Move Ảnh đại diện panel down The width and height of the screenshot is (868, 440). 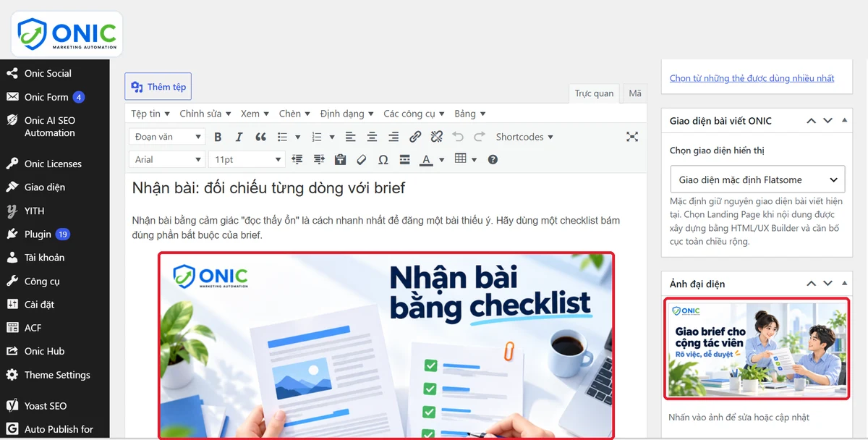coord(828,284)
